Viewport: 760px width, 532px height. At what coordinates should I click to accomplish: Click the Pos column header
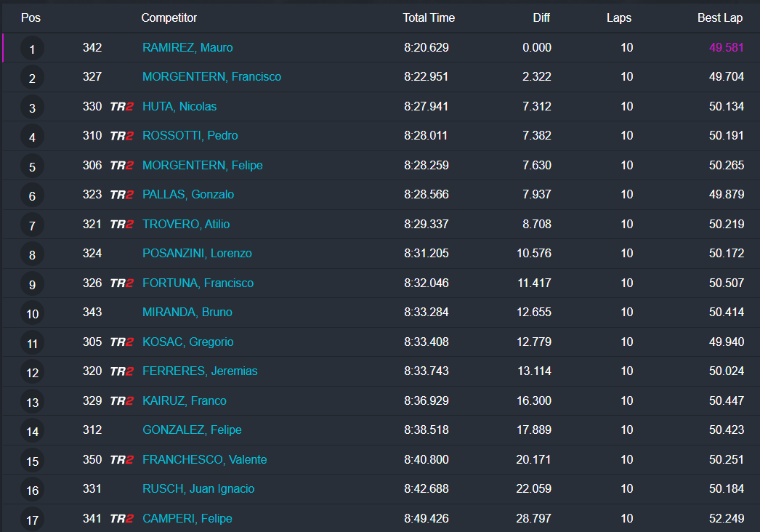point(31,18)
